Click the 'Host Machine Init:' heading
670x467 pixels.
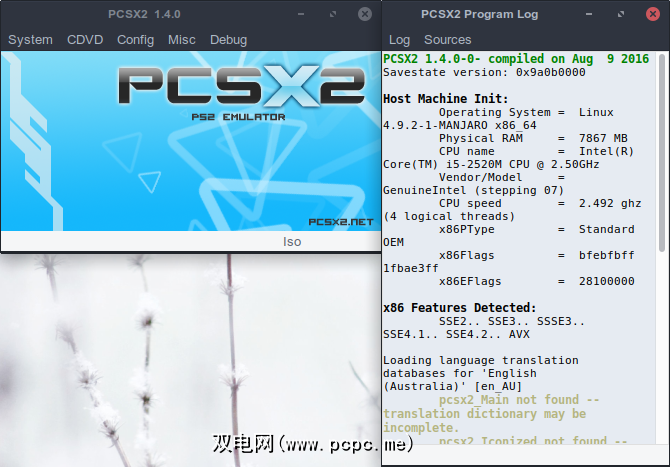(x=445, y=99)
